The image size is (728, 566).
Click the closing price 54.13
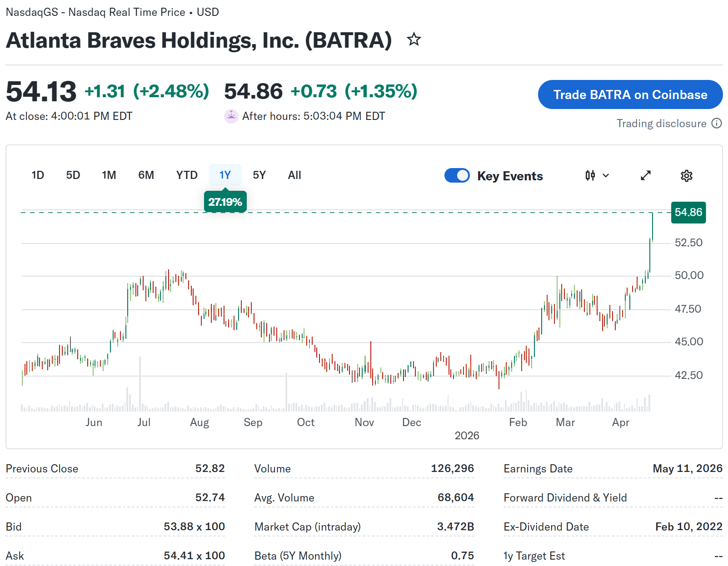41,91
